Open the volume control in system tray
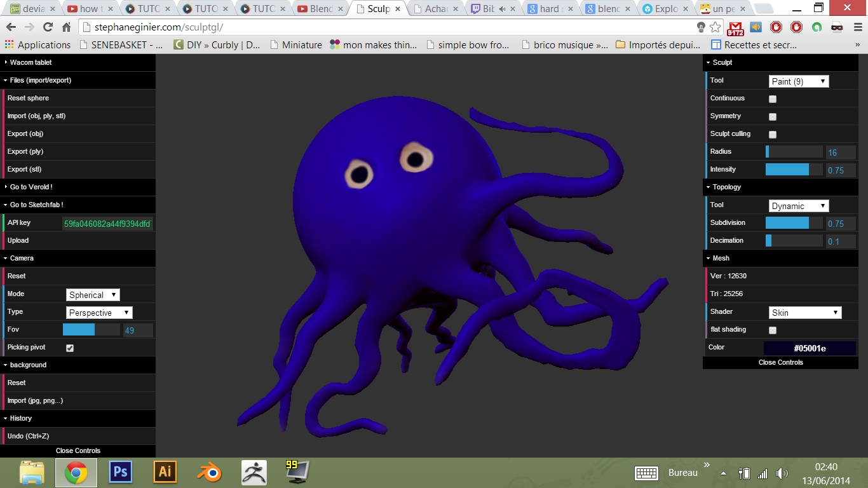Image resolution: width=868 pixels, height=488 pixels. [x=782, y=473]
